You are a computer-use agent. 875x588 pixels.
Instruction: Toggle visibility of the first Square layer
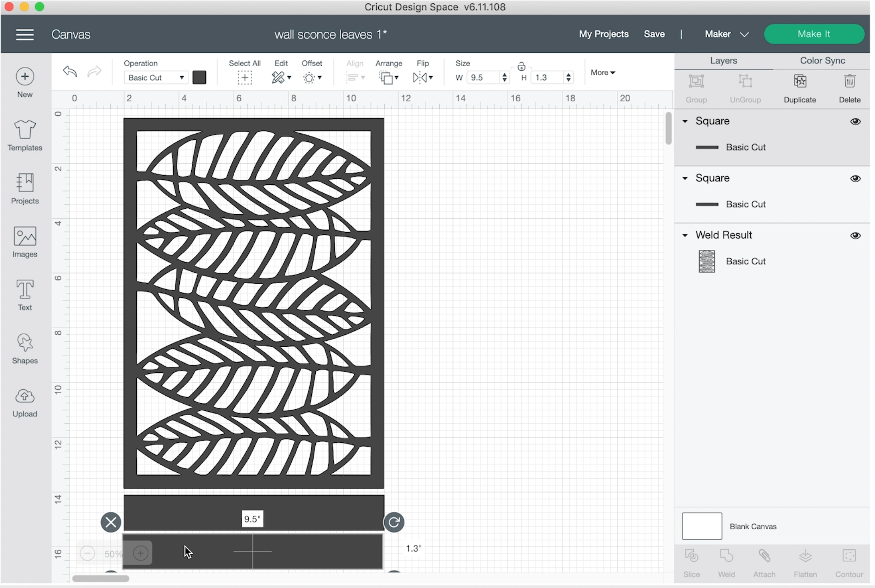(x=855, y=122)
